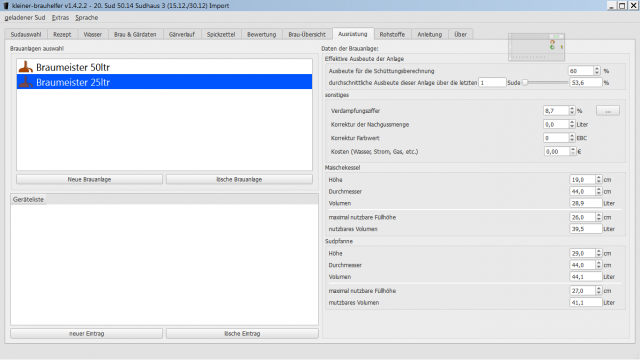Click the Ausbeute für die Schüttungsberechnung field
This screenshot has height=360, width=640.
[x=581, y=71]
